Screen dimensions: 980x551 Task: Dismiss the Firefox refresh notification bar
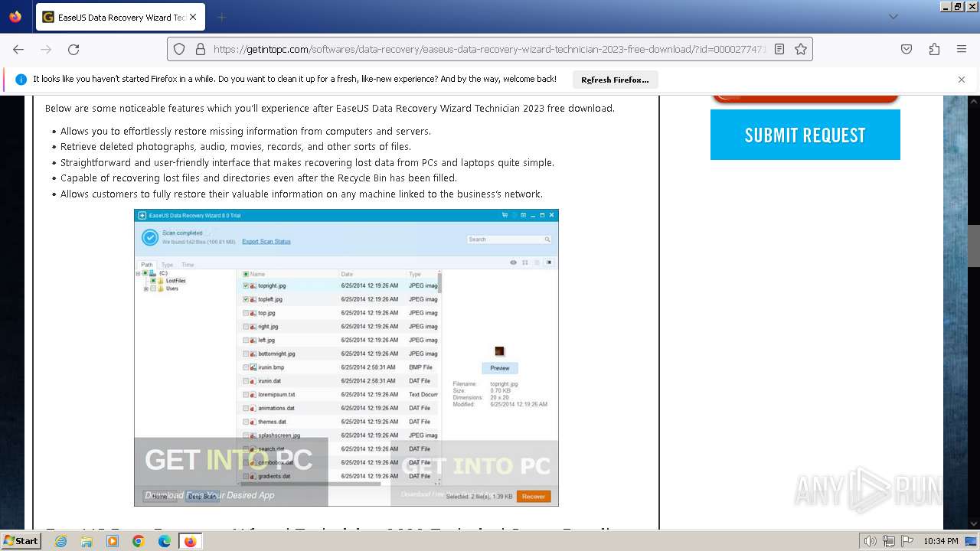point(962,79)
